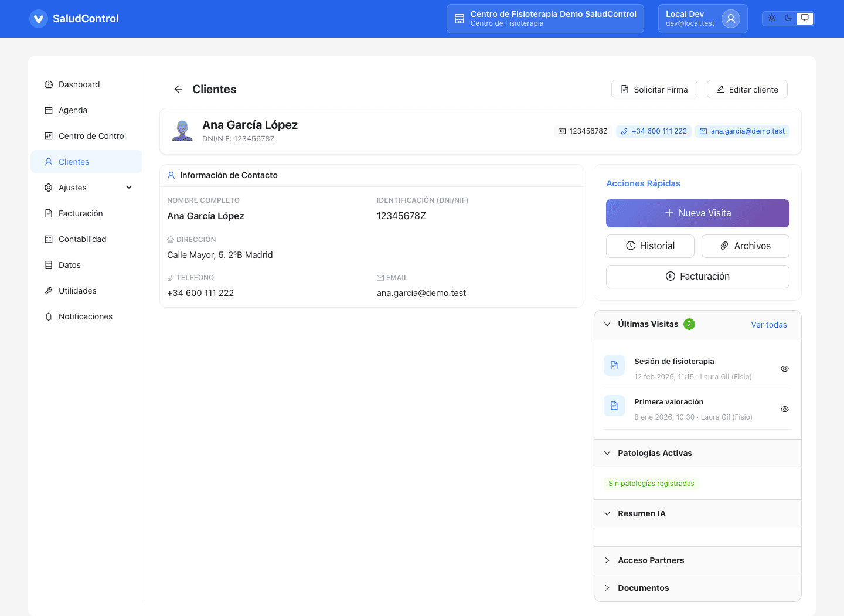Click the +34 600 111 222 phone badge
844x616 pixels.
click(x=654, y=131)
